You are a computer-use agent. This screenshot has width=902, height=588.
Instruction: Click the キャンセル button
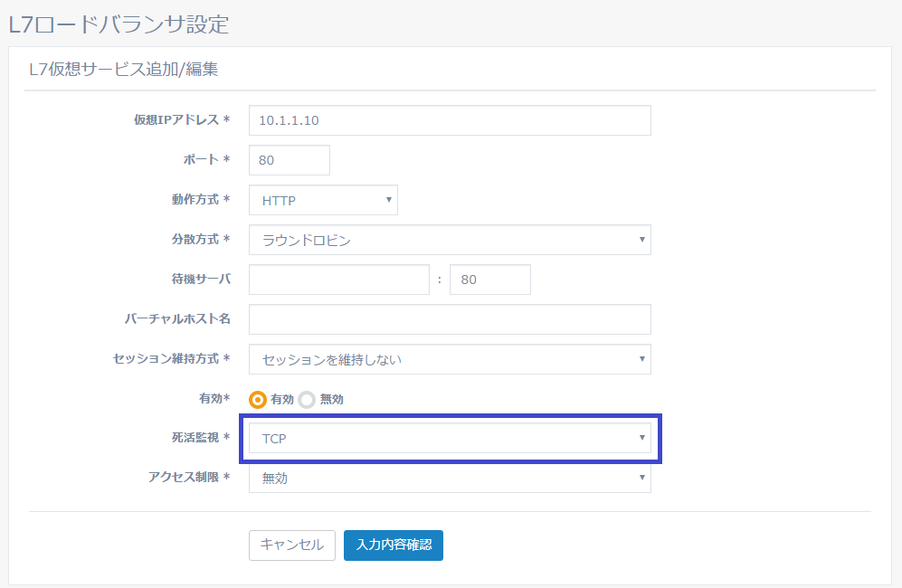click(x=291, y=545)
